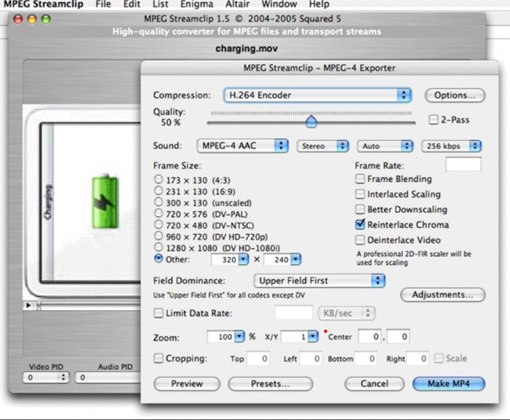Click Make MP4 to start export
Image resolution: width=510 pixels, height=420 pixels.
tap(449, 384)
